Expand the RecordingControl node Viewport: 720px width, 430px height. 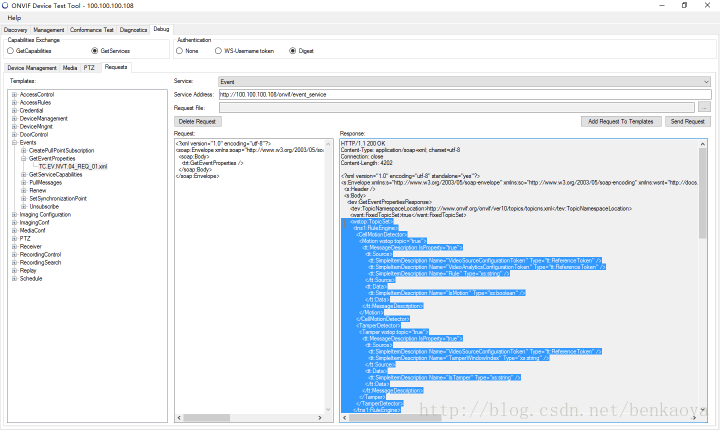pos(14,255)
